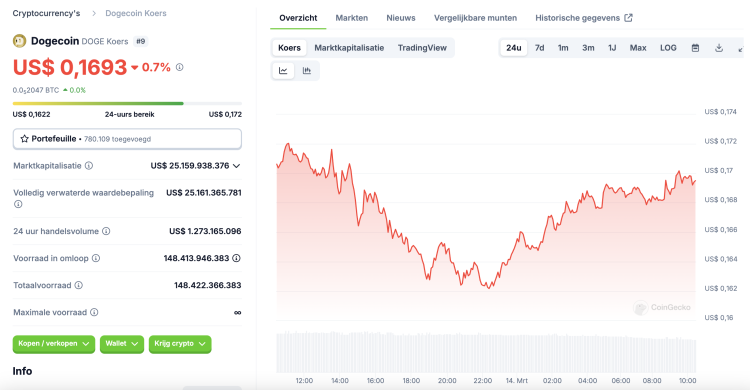Set chart range to 24u
This screenshot has width=750, height=390.
coord(514,48)
